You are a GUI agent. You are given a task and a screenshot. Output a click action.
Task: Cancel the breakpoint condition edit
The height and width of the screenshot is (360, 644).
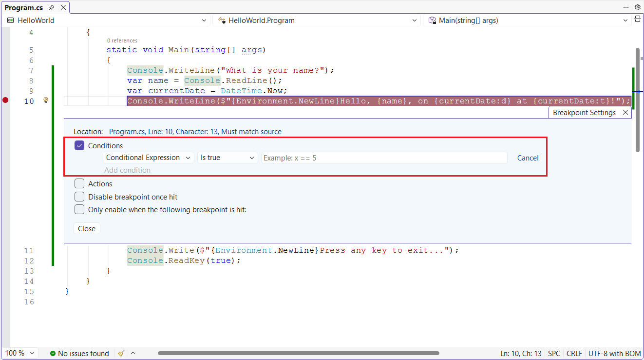point(528,158)
